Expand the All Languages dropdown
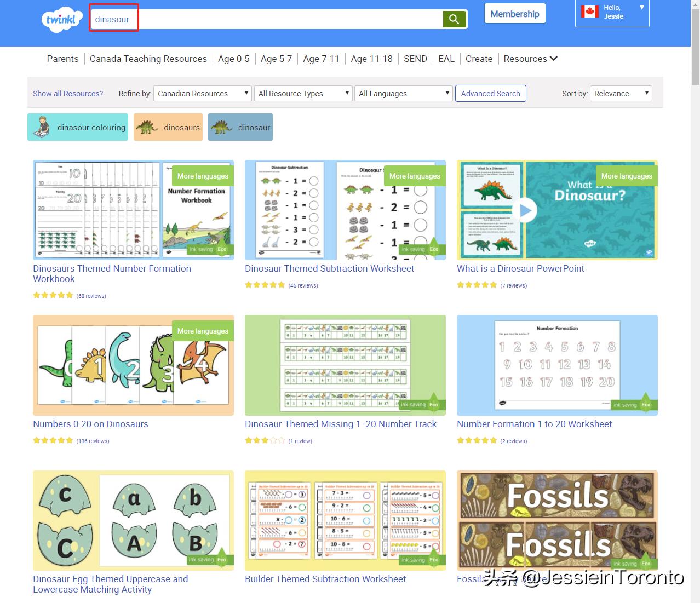The height and width of the screenshot is (603, 700). click(404, 94)
